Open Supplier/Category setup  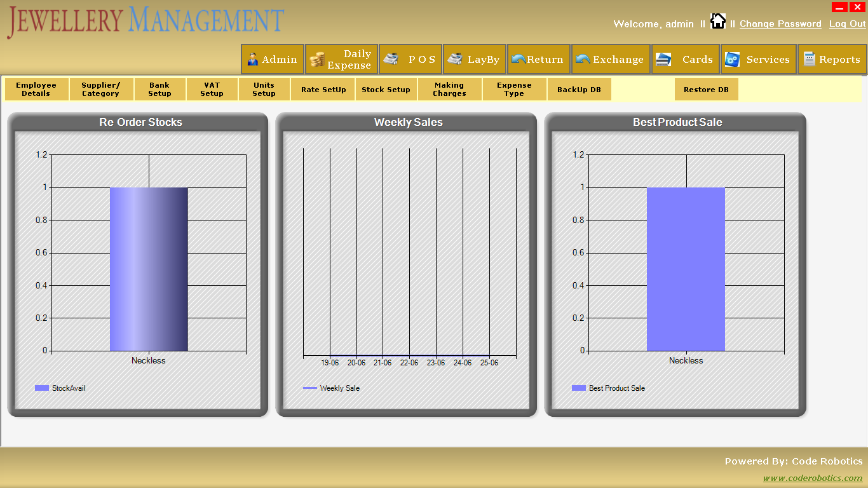(x=101, y=90)
